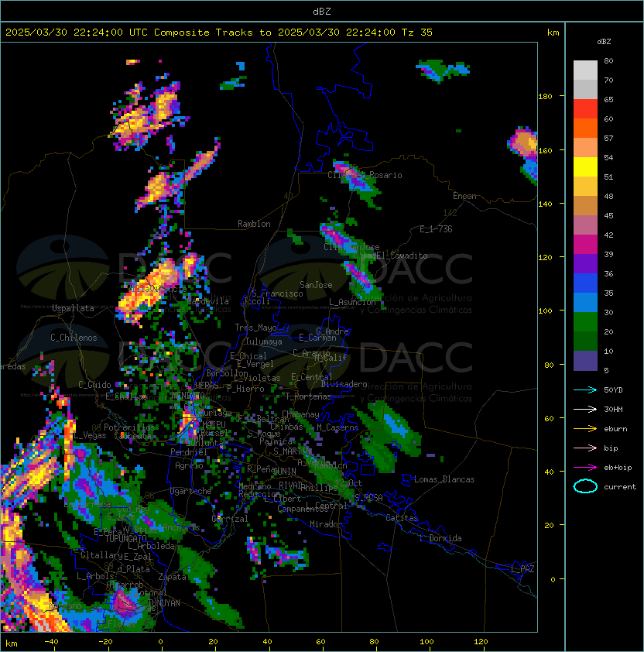Click the 'Divisadero' place label
The image size is (644, 652).
coord(344,384)
